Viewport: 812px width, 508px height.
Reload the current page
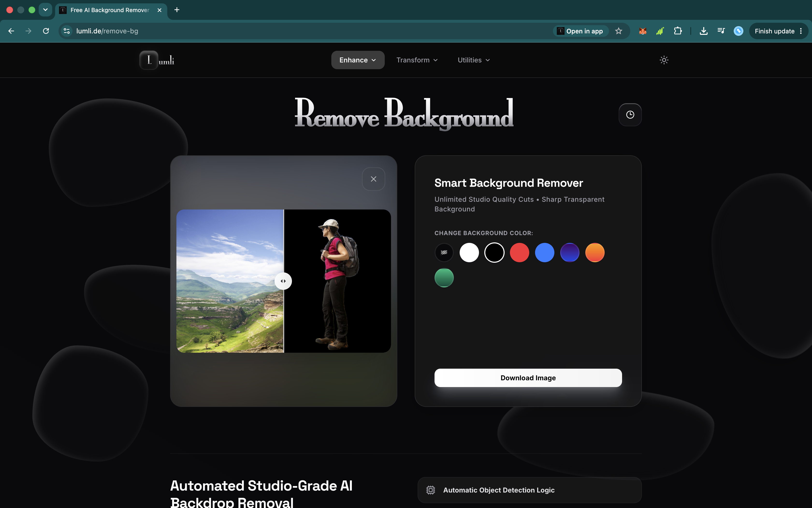point(46,31)
